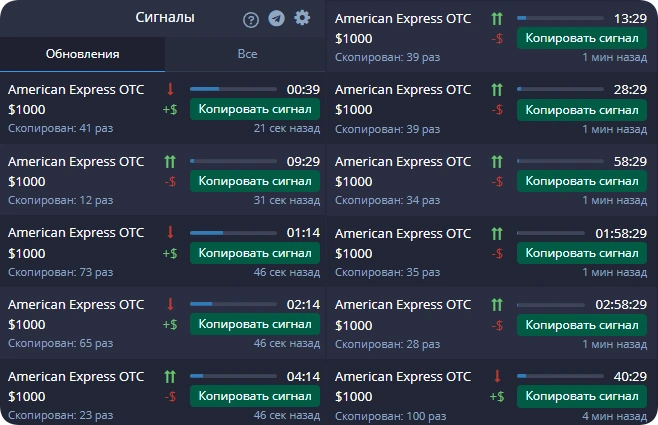658x425 pixels.
Task: Click progress bar of 28:29 signal
Action: click(560, 89)
